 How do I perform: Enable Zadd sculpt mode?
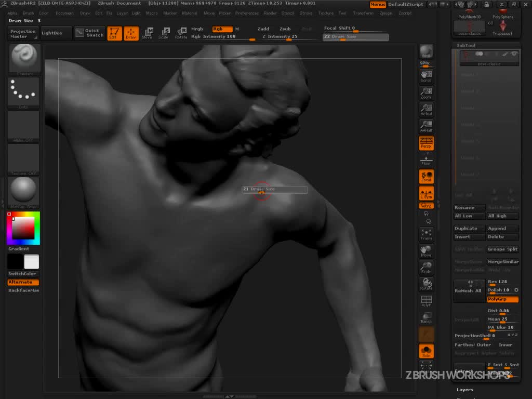pyautogui.click(x=263, y=29)
